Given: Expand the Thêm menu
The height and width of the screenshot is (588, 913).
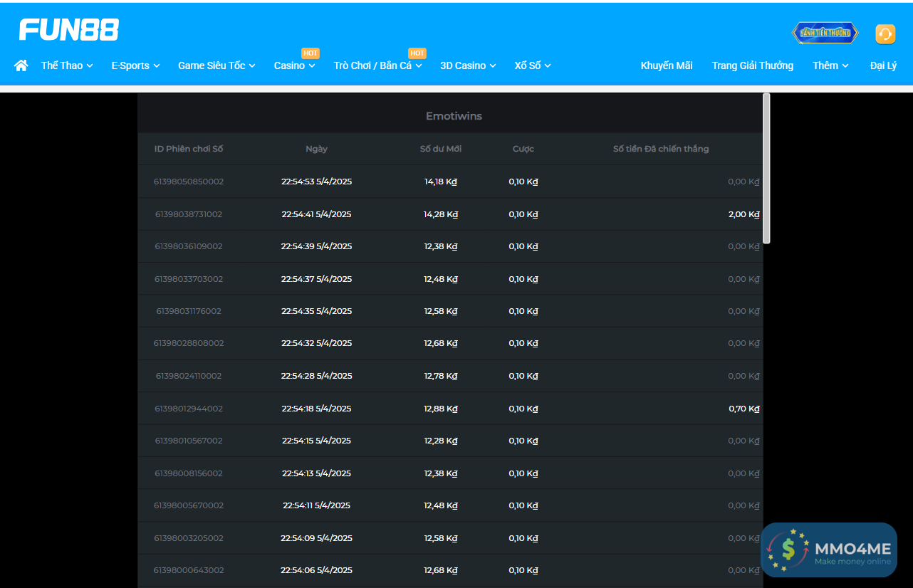Looking at the screenshot, I should (830, 65).
